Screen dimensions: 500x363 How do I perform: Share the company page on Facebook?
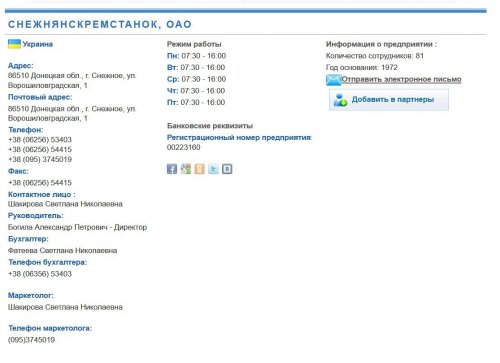pos(172,169)
